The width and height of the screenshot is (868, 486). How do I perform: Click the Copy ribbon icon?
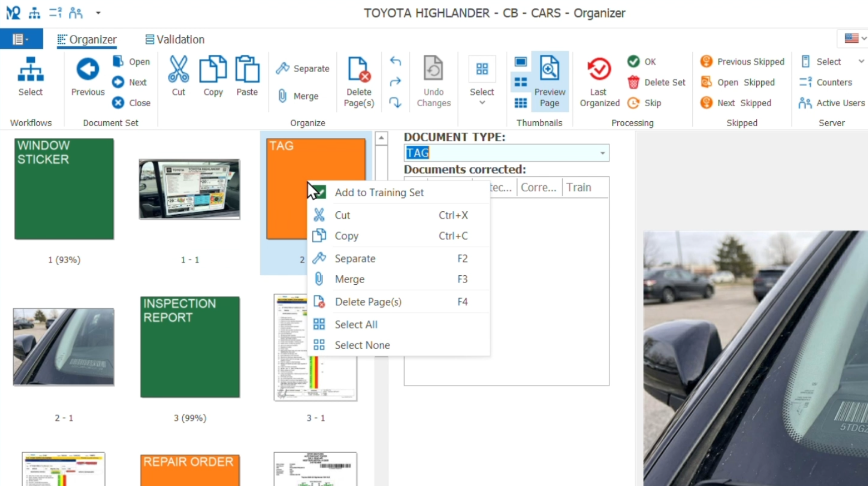213,69
